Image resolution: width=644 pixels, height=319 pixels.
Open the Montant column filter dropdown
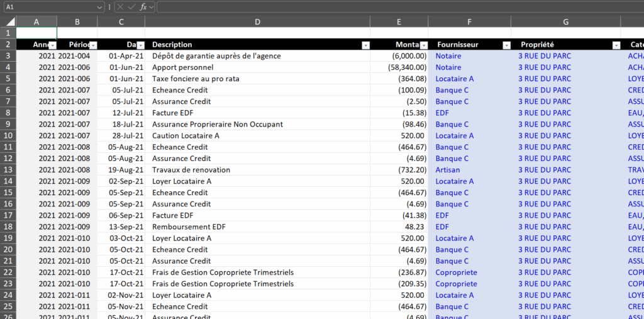pos(423,45)
